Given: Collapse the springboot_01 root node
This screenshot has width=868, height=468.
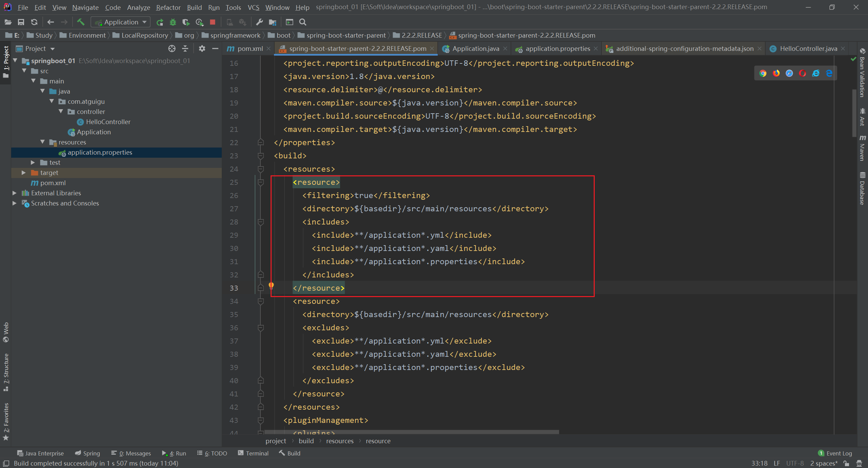Looking at the screenshot, I should coord(15,61).
